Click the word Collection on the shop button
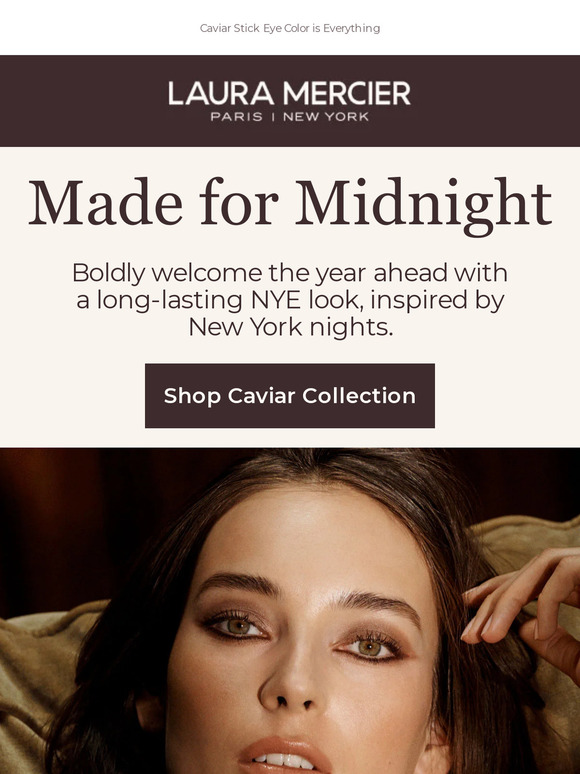This screenshot has width=580, height=774. point(359,396)
